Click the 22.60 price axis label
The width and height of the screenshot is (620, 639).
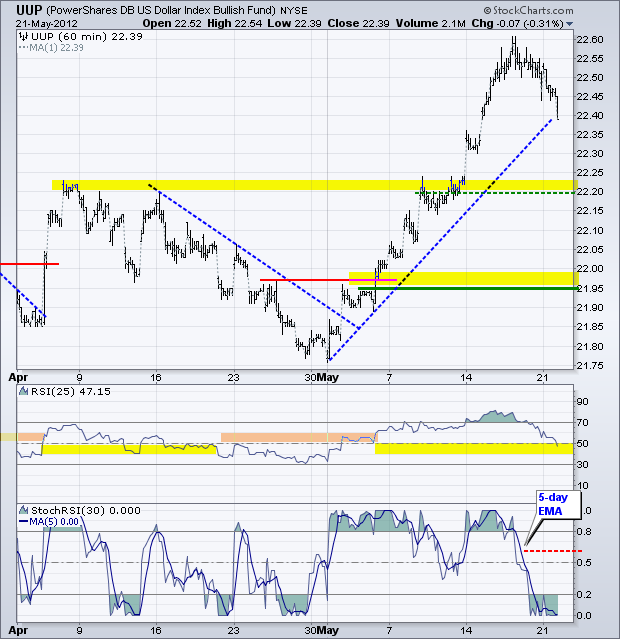[x=589, y=40]
